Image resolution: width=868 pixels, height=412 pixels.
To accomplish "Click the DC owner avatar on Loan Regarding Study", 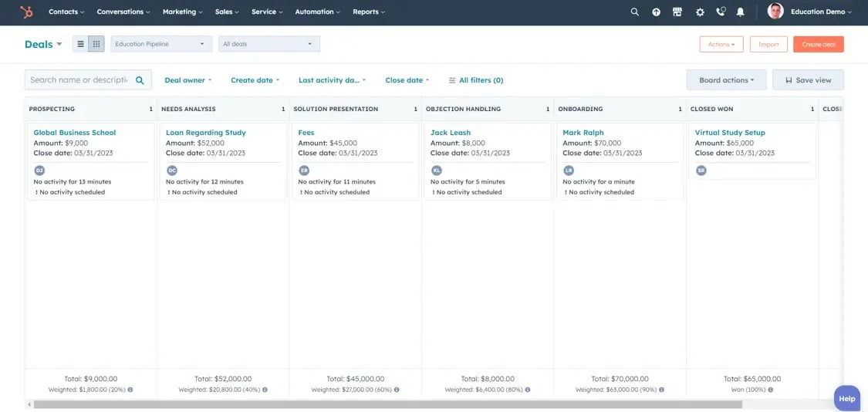I will (x=171, y=171).
